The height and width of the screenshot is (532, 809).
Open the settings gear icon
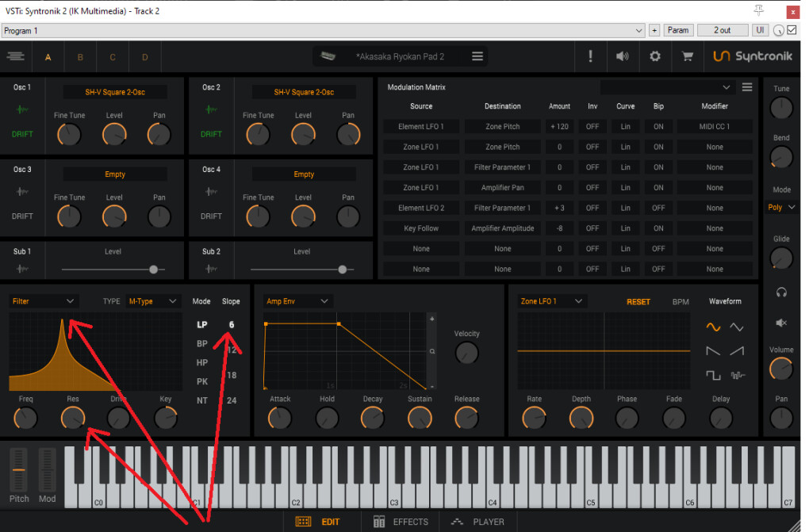[x=654, y=56]
